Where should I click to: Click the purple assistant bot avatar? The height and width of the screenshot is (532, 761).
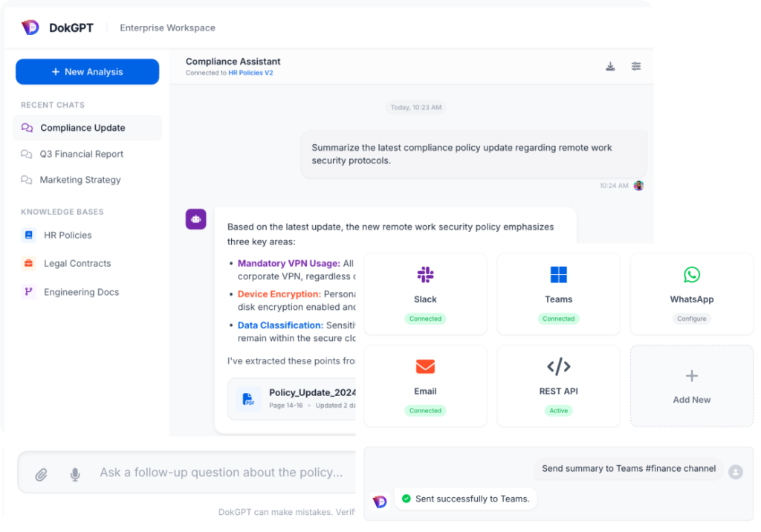click(195, 219)
